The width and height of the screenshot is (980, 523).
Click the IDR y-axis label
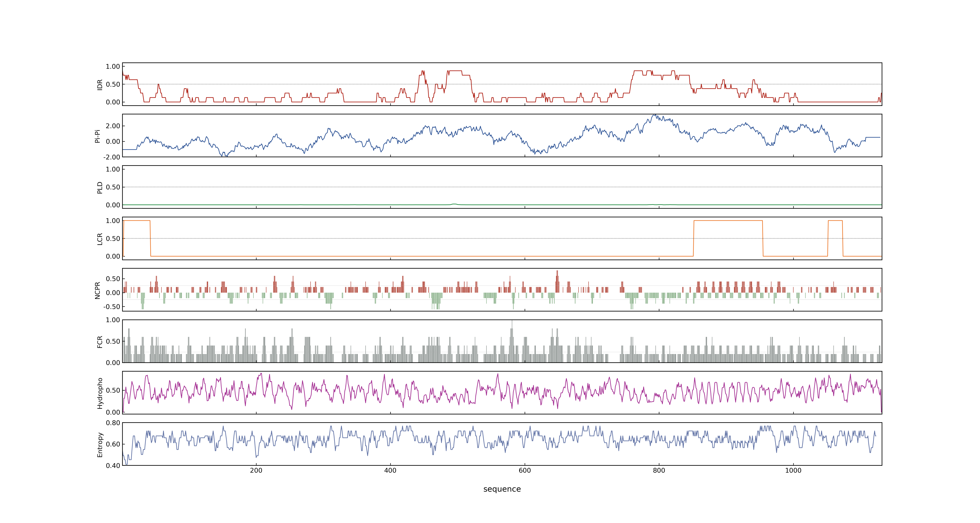pyautogui.click(x=100, y=85)
